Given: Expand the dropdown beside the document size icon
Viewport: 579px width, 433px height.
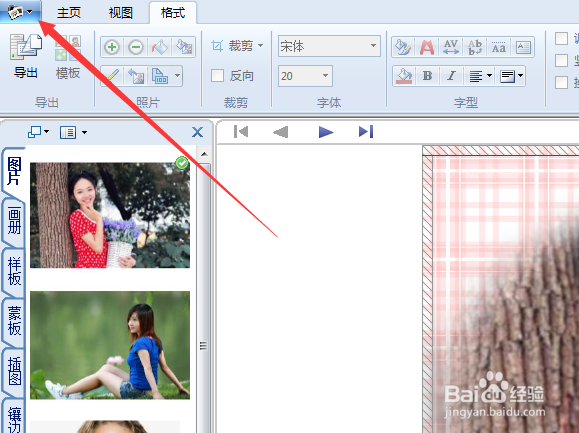Looking at the screenshot, I should point(178,76).
